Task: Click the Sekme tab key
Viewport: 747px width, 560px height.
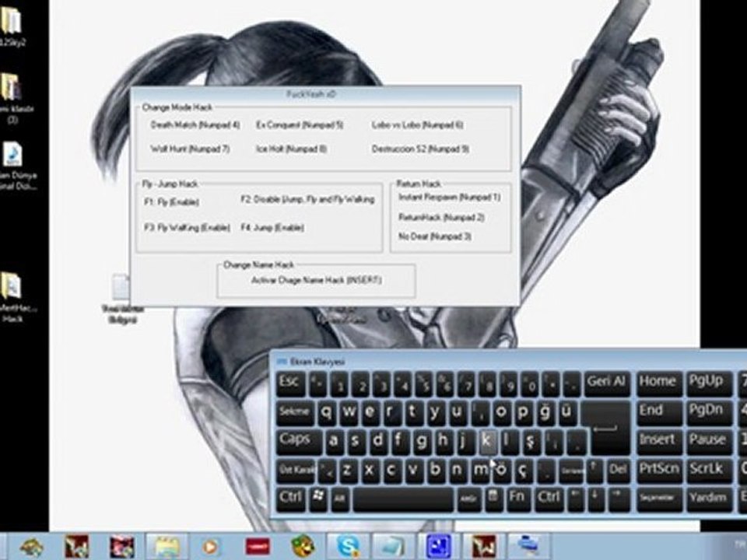Action: pos(295,413)
